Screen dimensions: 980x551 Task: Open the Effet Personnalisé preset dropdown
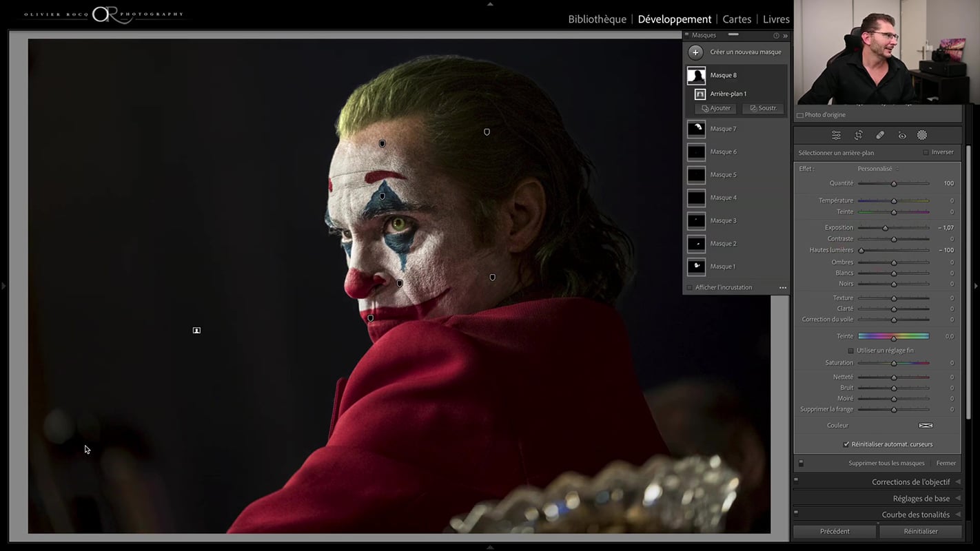click(x=878, y=169)
